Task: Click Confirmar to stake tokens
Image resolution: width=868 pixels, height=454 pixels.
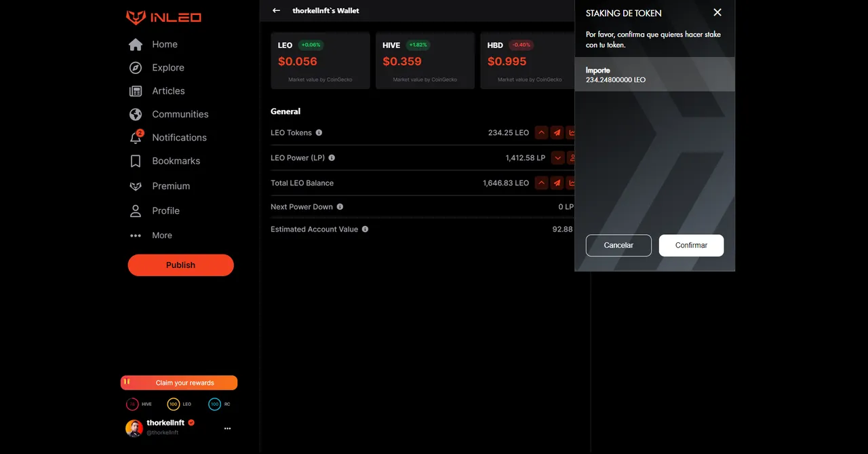Action: coord(691,246)
